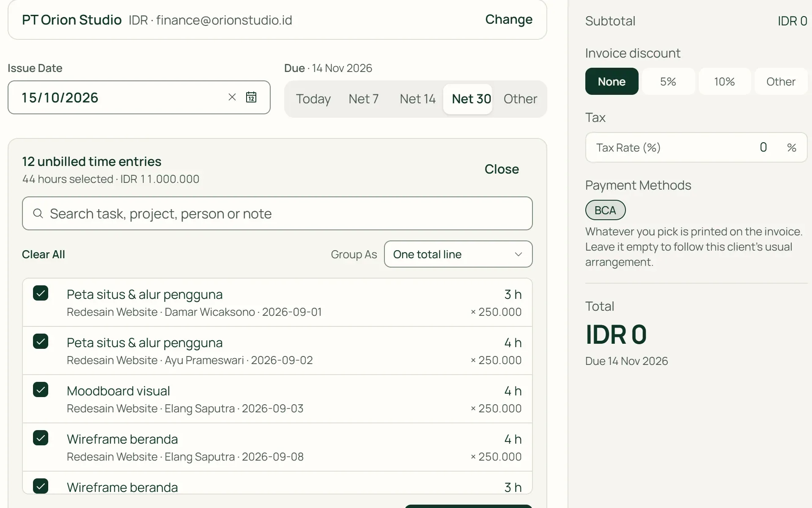Uncheck Peta situs entry by Ayu Prameswari
Image resolution: width=812 pixels, height=508 pixels.
coord(41,341)
